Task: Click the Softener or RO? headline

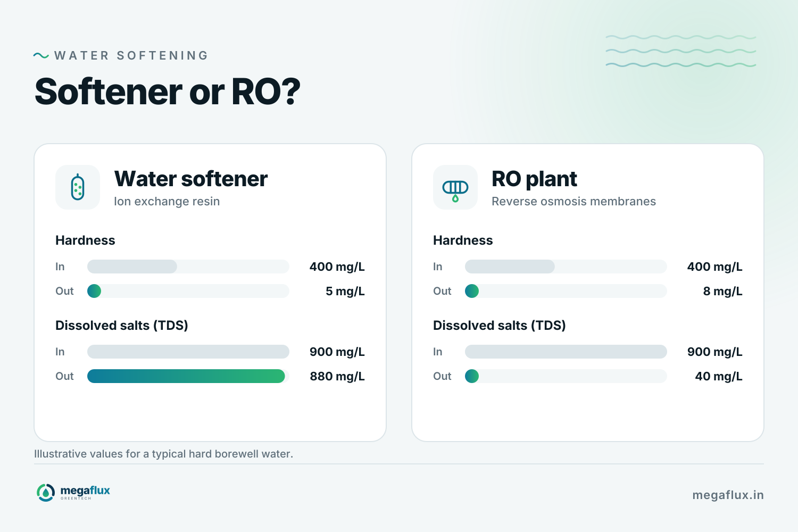Action: 168,92
